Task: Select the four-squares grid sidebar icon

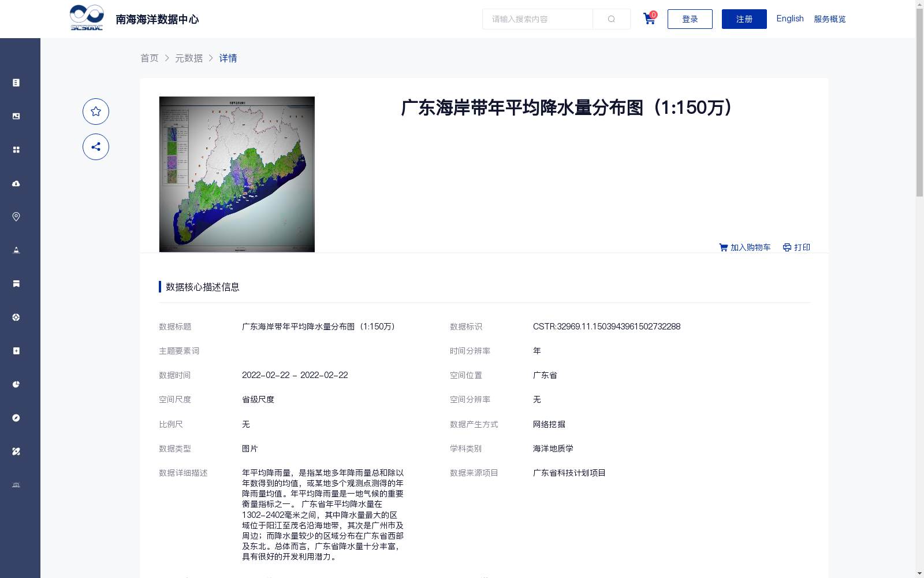Action: 16,150
